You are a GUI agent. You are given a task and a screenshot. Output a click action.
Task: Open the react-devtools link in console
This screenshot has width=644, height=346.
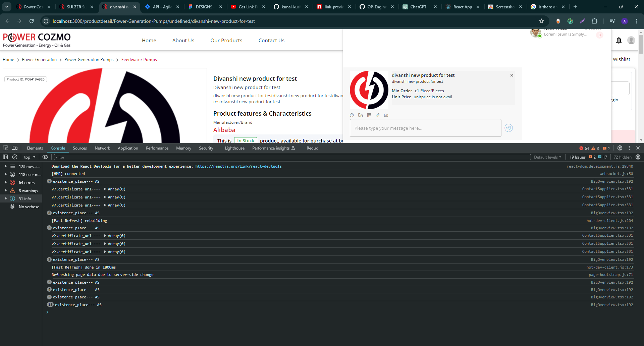238,167
